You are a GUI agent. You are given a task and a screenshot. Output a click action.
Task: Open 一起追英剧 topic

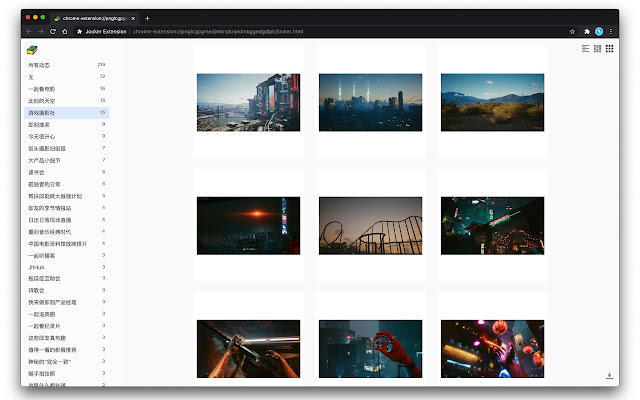pos(67,314)
